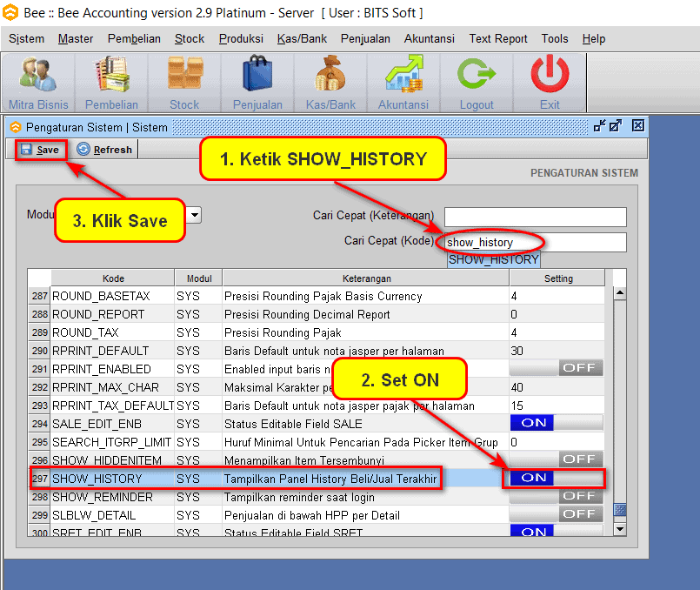Open the Sistem menu
700x590 pixels.
click(x=26, y=39)
